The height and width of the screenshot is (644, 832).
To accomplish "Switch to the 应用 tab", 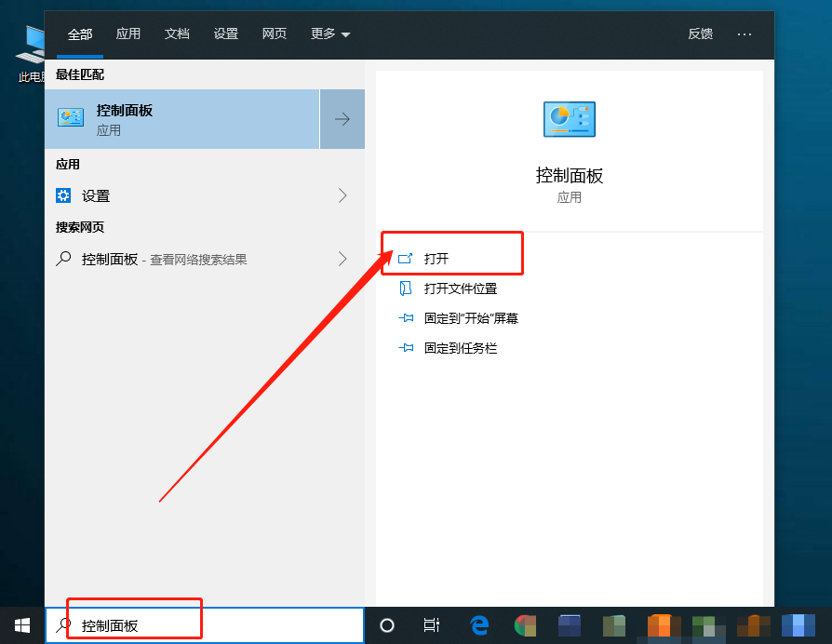I will 128,34.
